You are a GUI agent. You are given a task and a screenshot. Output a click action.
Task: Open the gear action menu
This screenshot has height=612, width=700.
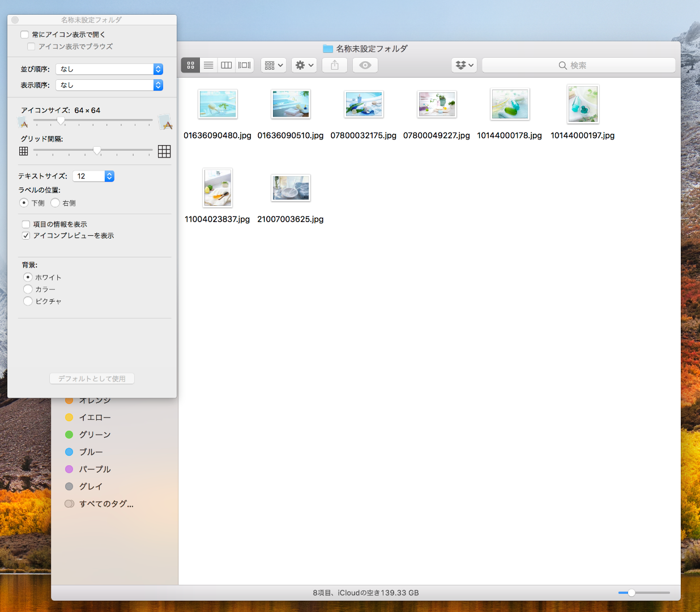304,65
